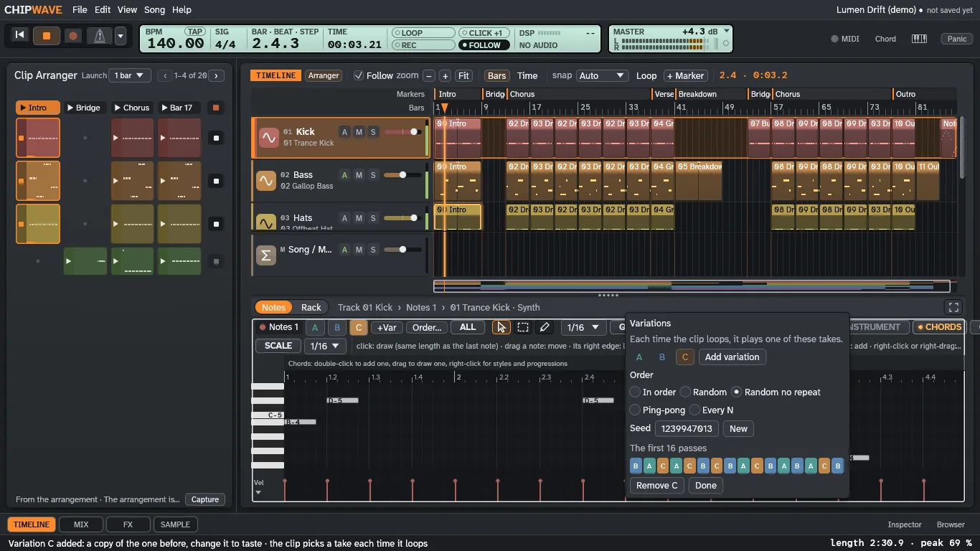Adjust the Bass track volume slider
Viewport: 980px width, 551px height.
(402, 175)
